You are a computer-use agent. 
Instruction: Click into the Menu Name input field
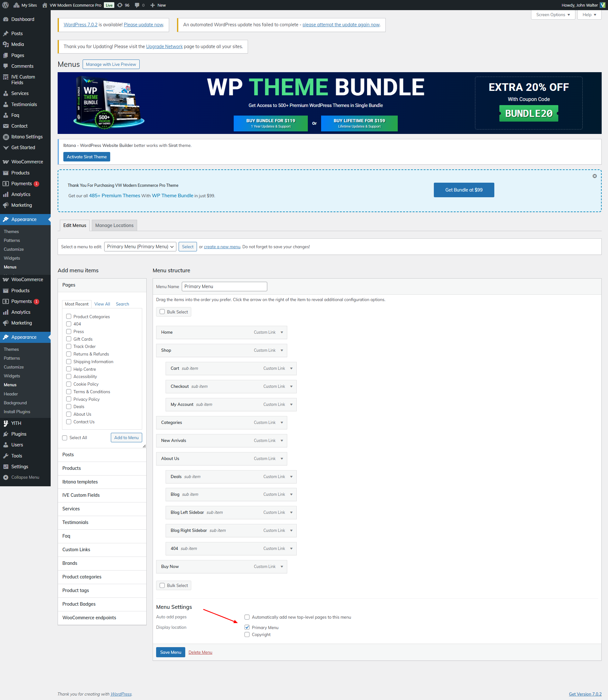(x=224, y=287)
